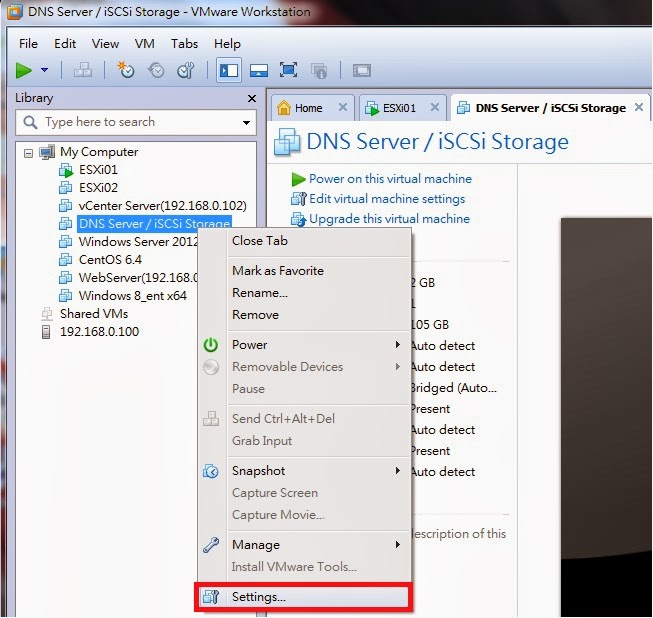Close the DNS Server / iSCSi Storage tab

click(639, 107)
